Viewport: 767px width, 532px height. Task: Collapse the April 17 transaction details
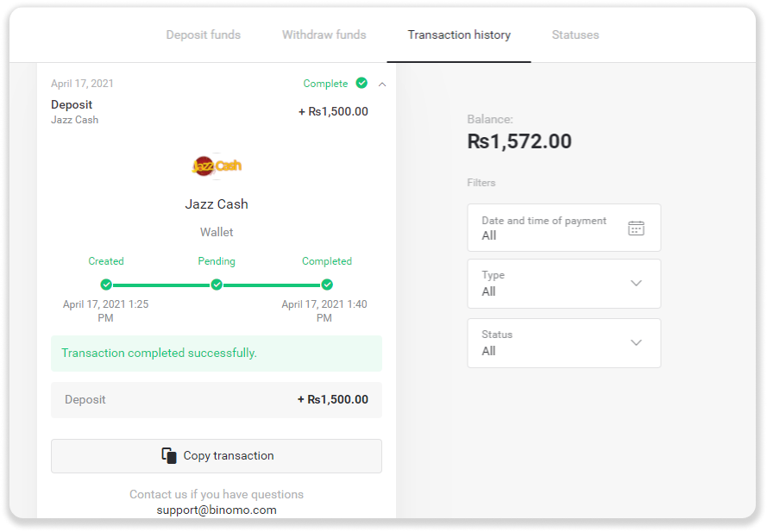coord(382,84)
